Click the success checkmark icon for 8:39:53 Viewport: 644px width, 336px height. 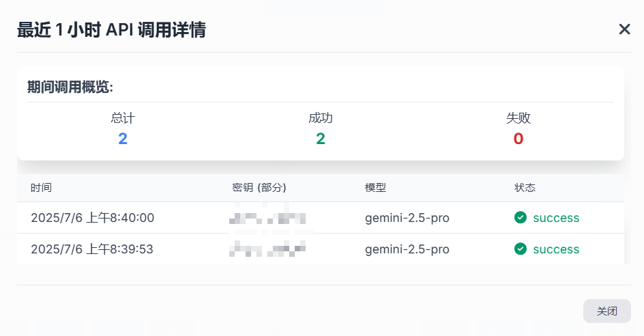[x=521, y=249]
